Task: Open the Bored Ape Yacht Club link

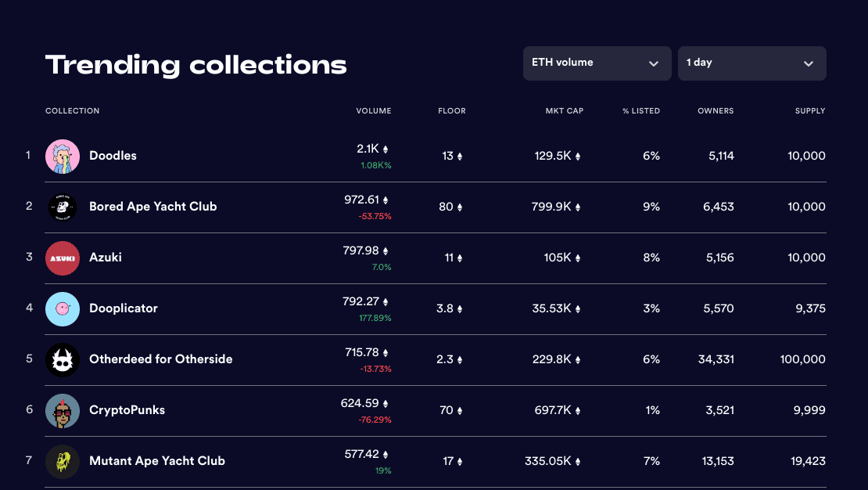Action: [152, 207]
